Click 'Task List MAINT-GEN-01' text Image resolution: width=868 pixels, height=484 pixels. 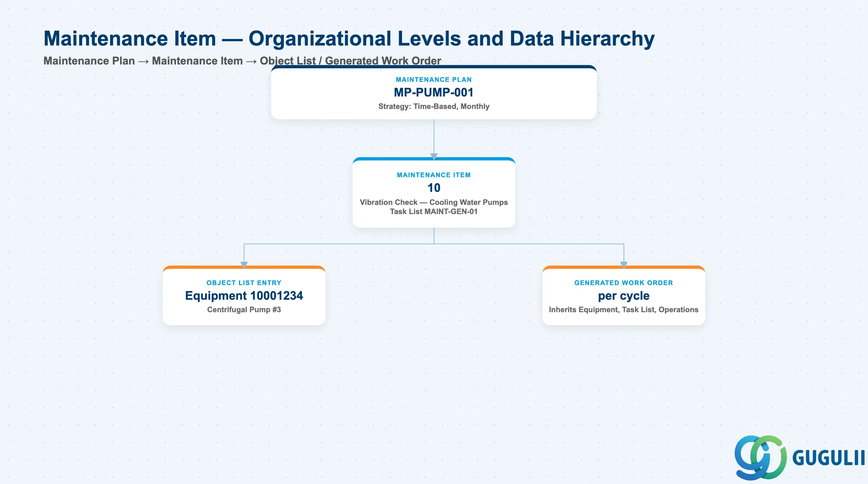(434, 211)
